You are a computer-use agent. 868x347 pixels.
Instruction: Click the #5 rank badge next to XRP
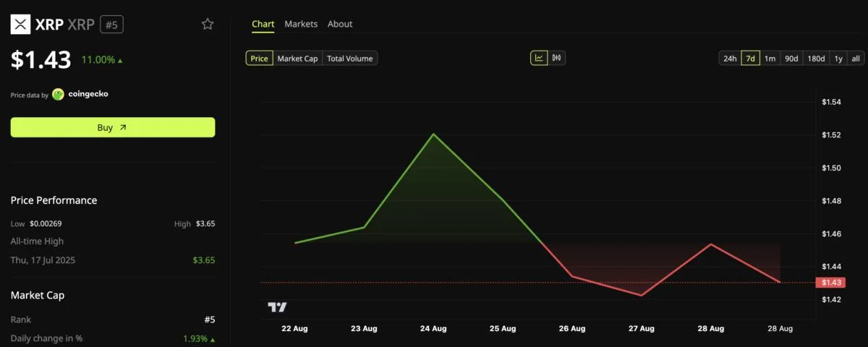click(x=111, y=25)
